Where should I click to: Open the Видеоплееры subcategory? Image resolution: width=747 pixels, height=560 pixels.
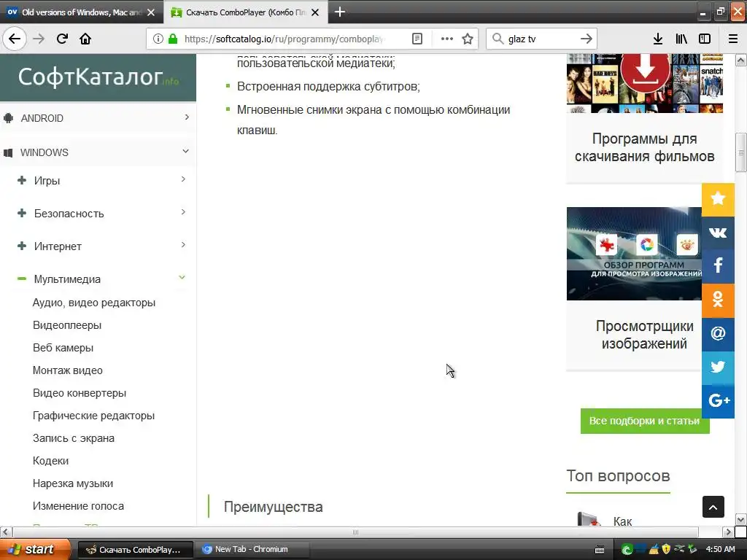coord(67,325)
